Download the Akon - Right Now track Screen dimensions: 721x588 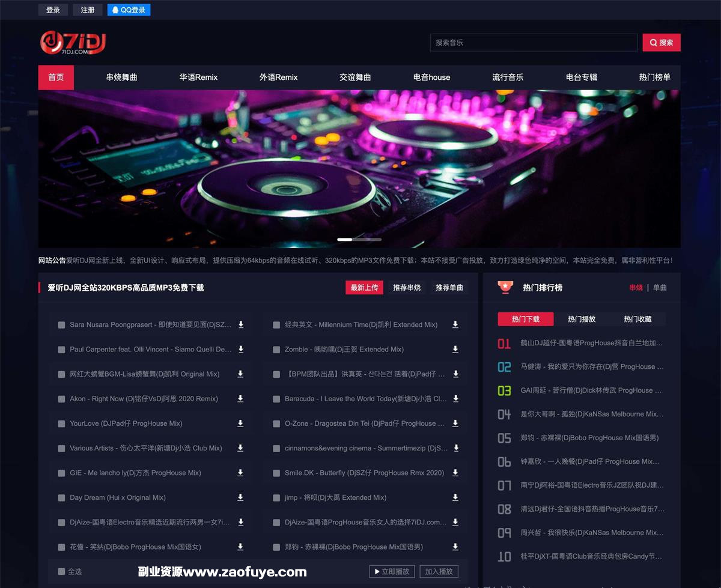pos(240,399)
